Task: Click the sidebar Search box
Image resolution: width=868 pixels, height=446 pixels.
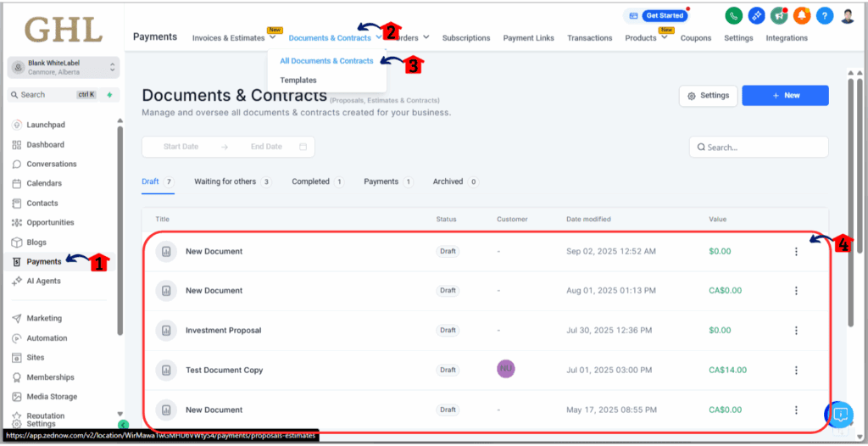Action: [53, 95]
